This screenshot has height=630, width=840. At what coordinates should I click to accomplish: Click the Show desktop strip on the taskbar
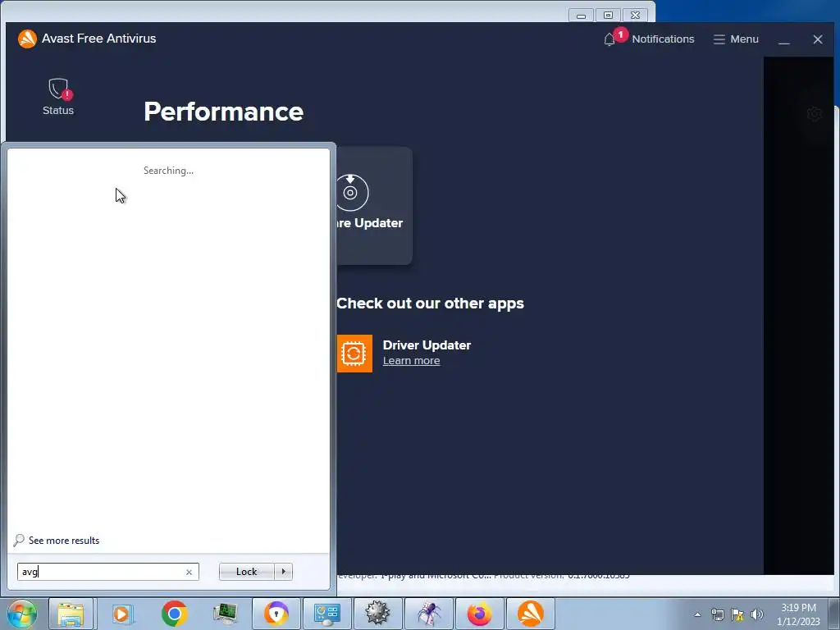(x=834, y=614)
